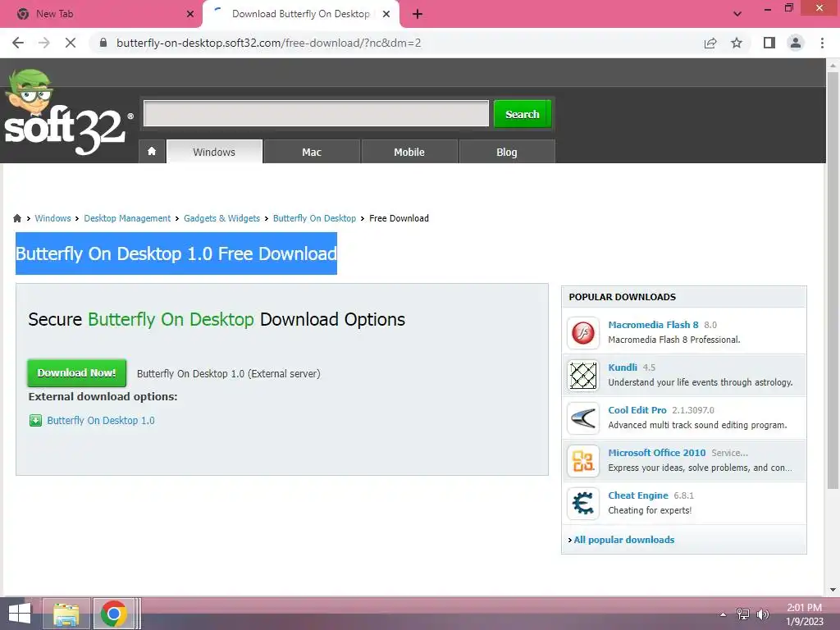Click the soft32 search input field
Viewport: 840px width, 630px height.
[316, 113]
